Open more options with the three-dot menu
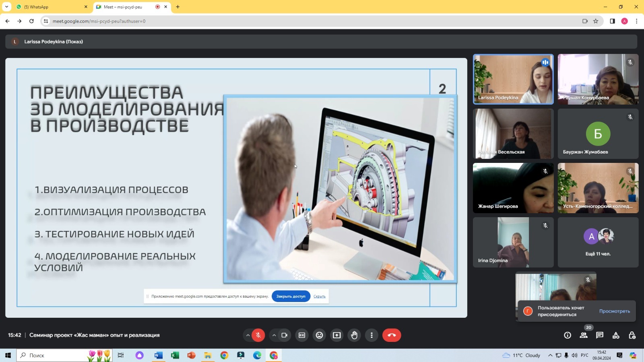644x362 pixels. pyautogui.click(x=371, y=335)
